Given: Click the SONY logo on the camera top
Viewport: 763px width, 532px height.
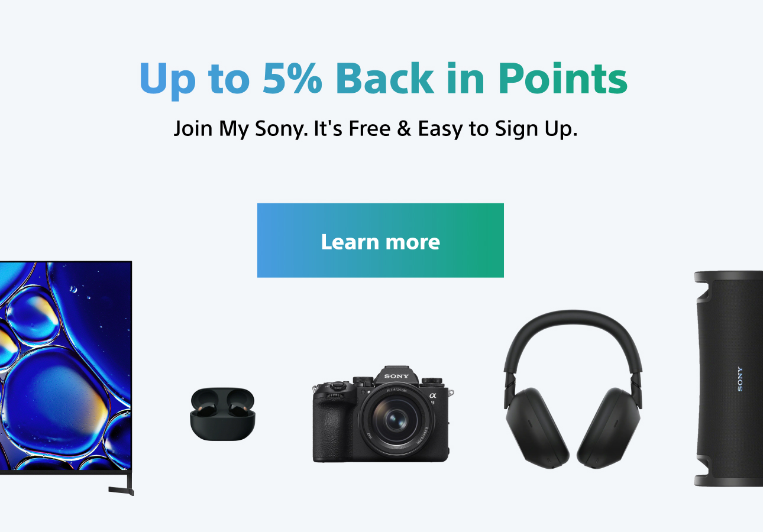Looking at the screenshot, I should (396, 376).
